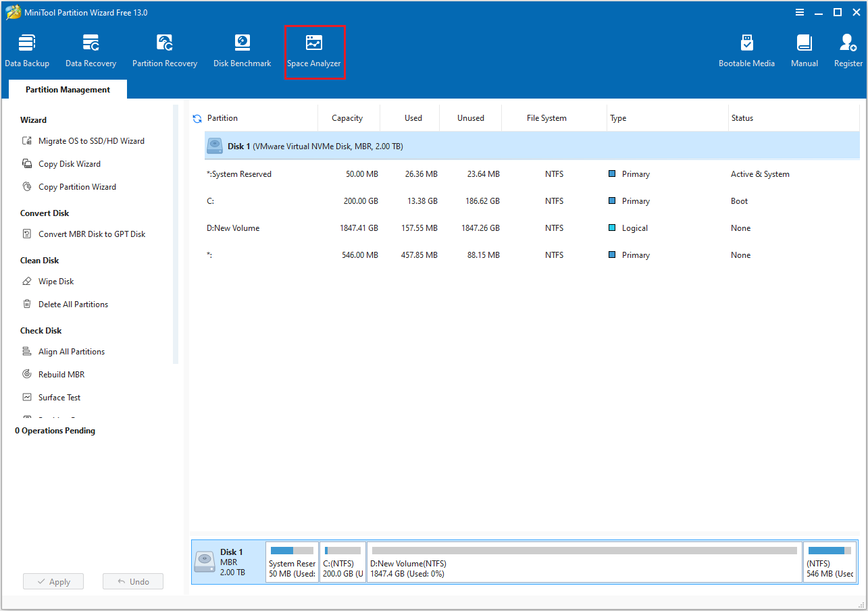Click the Undo button
This screenshot has height=611, width=868.
coord(133,581)
